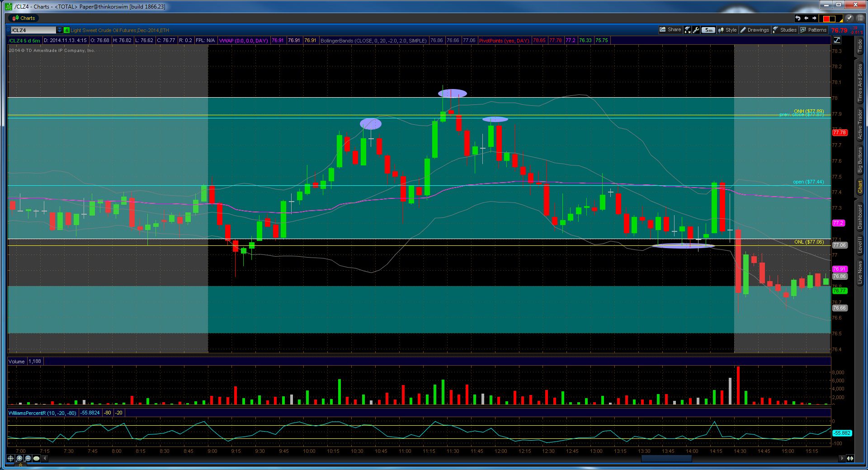The image size is (868, 470).
Task: Zoom in with the plus magnifier icon
Action: 19,458
